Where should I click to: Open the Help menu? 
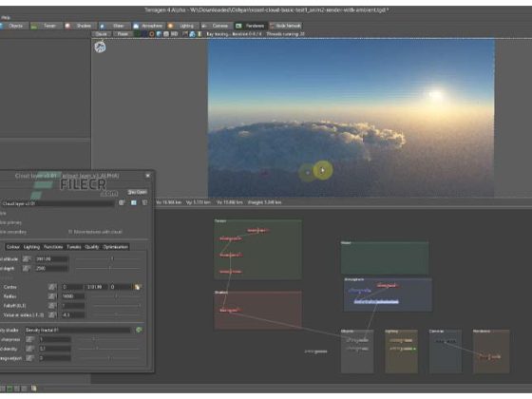(x=6, y=18)
